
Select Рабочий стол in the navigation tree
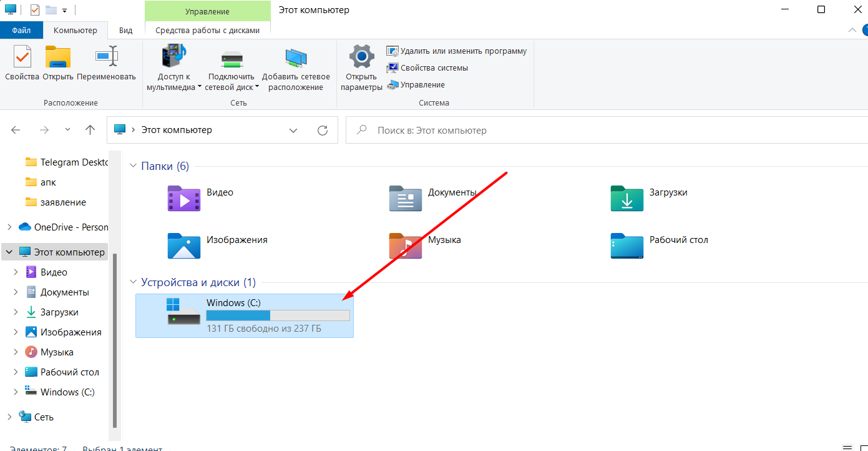62,372
